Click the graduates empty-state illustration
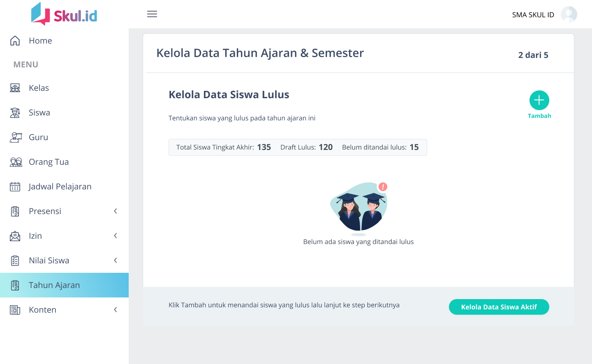 coord(359,207)
